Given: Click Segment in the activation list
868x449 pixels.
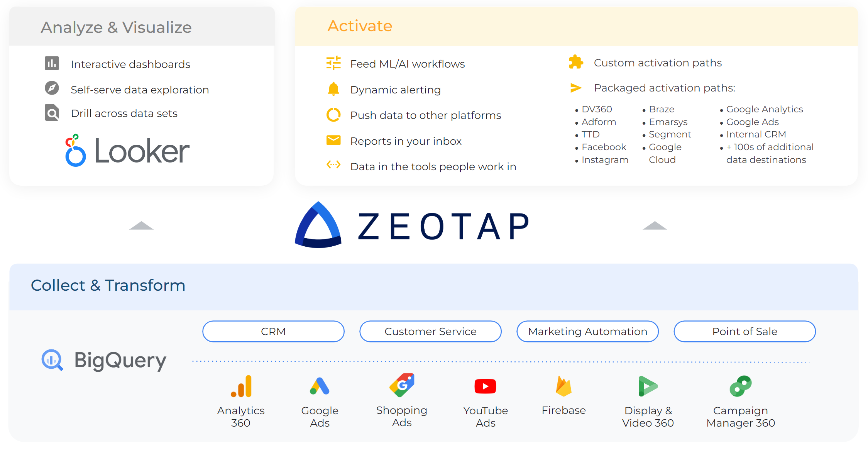Looking at the screenshot, I should click(670, 134).
